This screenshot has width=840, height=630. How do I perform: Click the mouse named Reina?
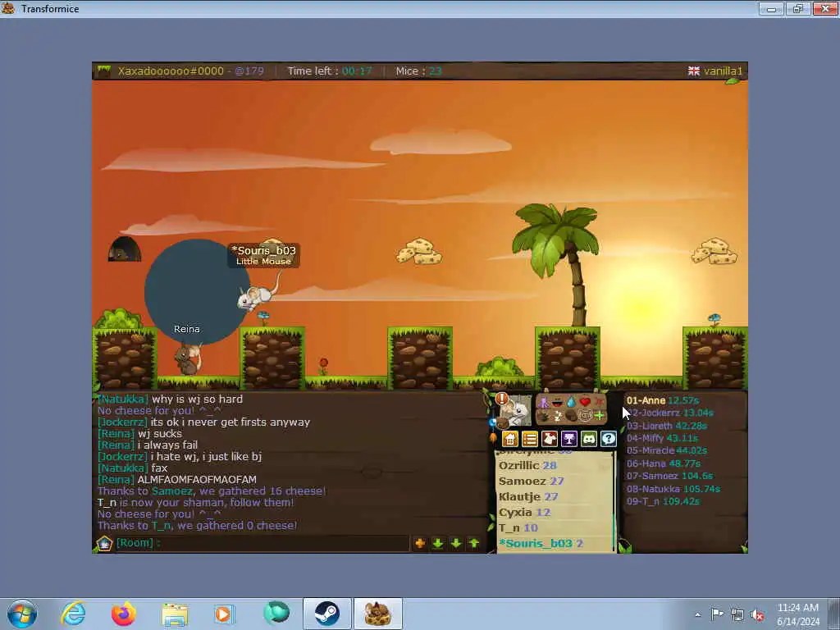coord(188,358)
